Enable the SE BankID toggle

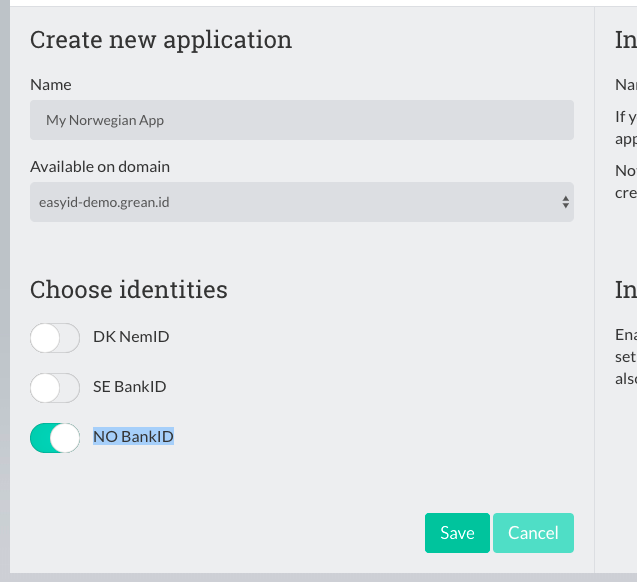point(55,388)
